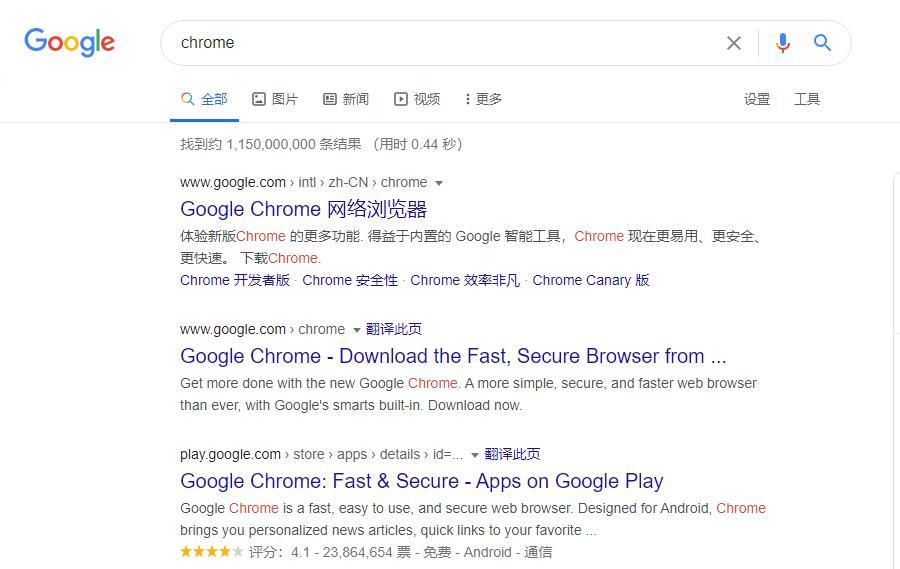
Task: Expand the 更多 more menu
Action: click(483, 99)
